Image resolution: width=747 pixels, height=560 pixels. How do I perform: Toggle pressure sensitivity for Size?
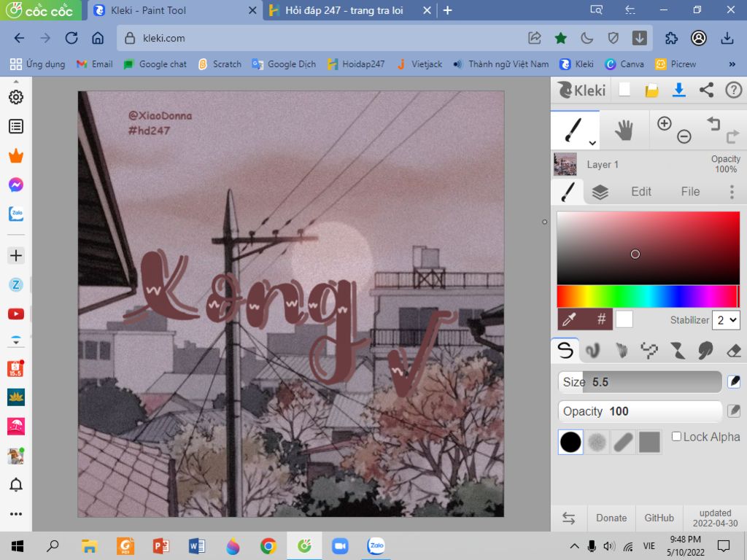(x=734, y=381)
